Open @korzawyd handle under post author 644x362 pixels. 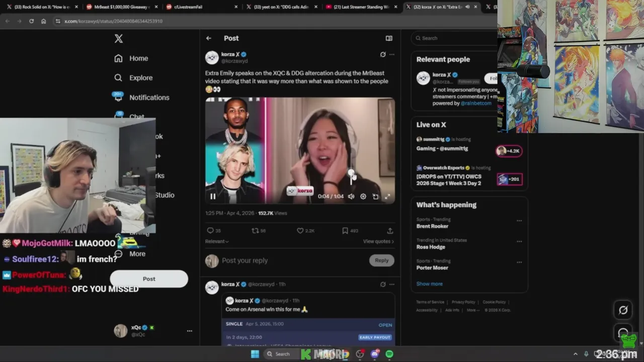234,61
